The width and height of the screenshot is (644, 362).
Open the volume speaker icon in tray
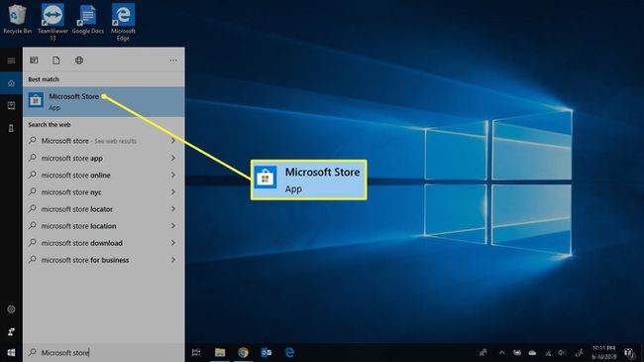click(562, 352)
